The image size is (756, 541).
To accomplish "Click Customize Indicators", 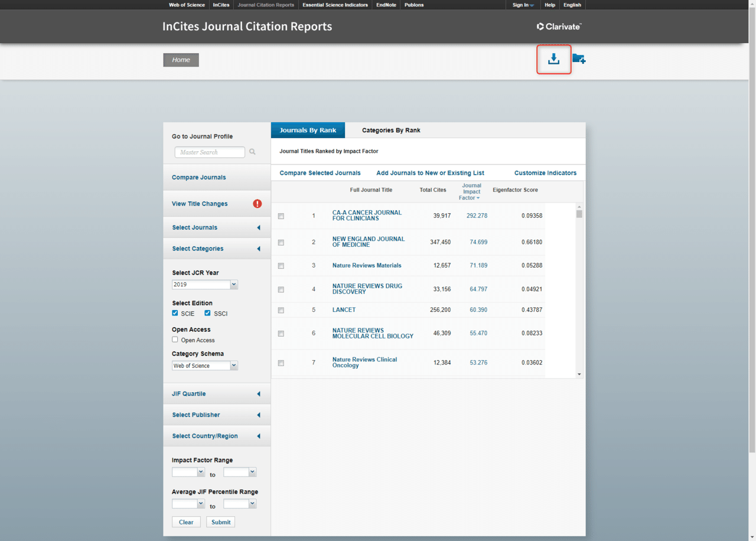I will (545, 173).
